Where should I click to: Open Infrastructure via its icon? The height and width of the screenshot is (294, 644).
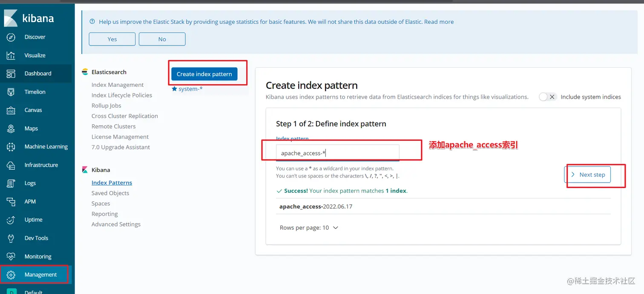click(11, 165)
